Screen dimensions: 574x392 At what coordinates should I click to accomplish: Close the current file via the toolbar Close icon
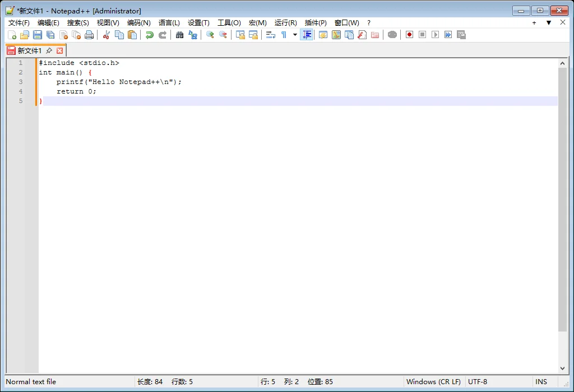tap(63, 35)
